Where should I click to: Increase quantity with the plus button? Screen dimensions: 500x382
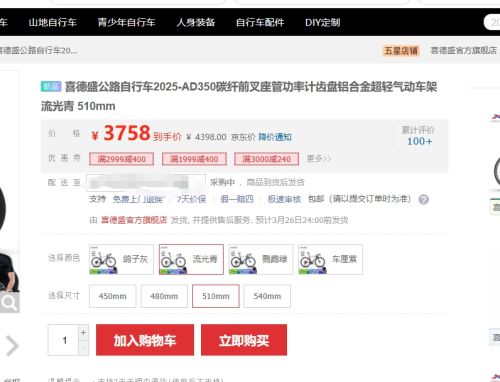pos(84,332)
